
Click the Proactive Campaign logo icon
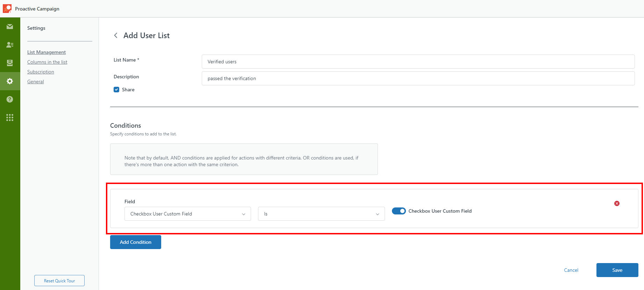7,8
